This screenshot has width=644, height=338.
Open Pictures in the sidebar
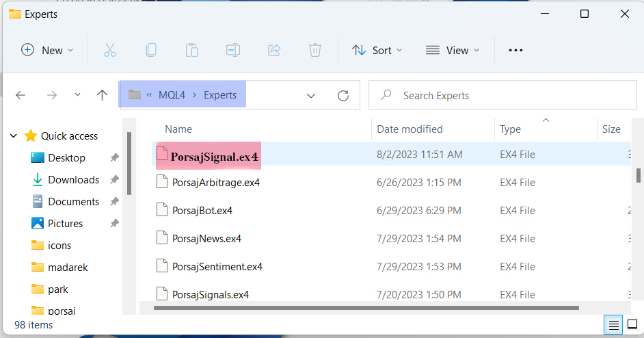[65, 223]
